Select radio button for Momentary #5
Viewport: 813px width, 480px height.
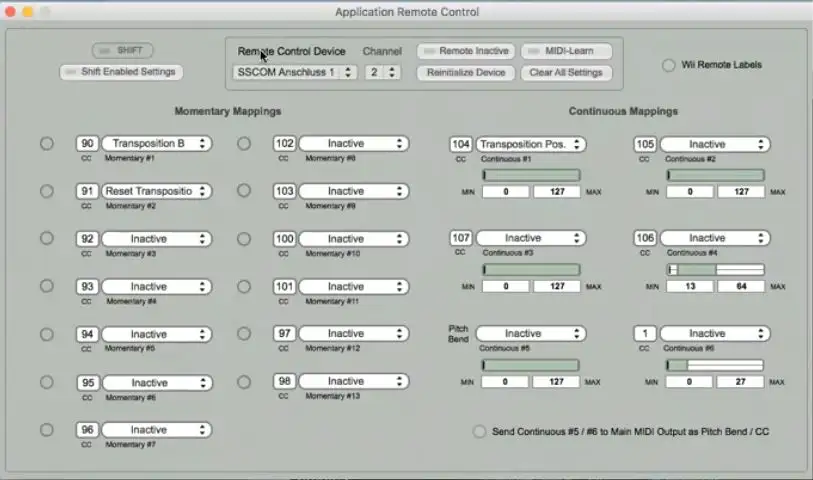coord(47,334)
